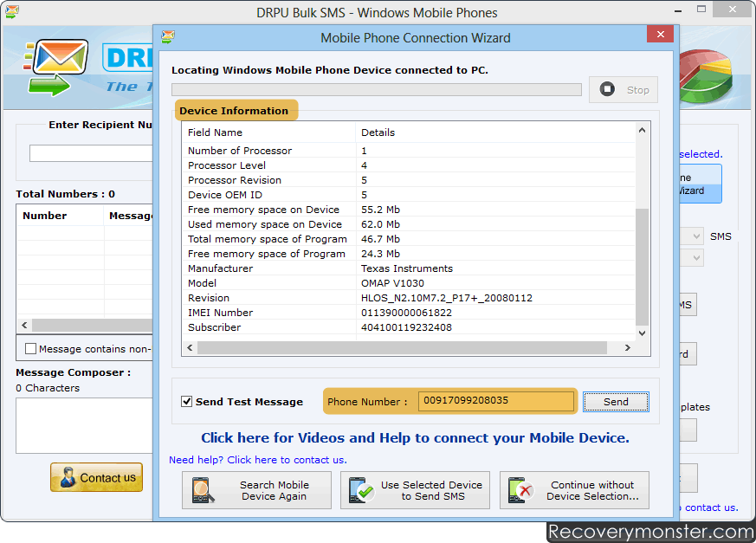Open the dropdown next to SMS label
Image resolution: width=756 pixels, height=543 pixels.
696,236
